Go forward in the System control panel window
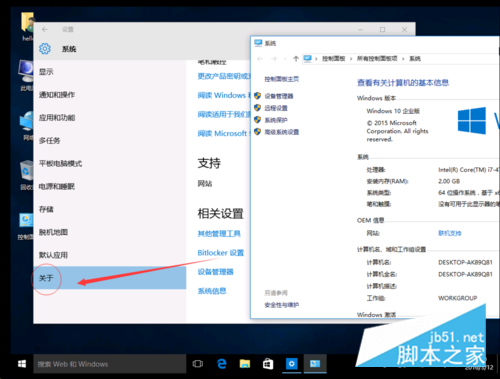Screen dimensions: 500x379 pyautogui.click(x=274, y=59)
